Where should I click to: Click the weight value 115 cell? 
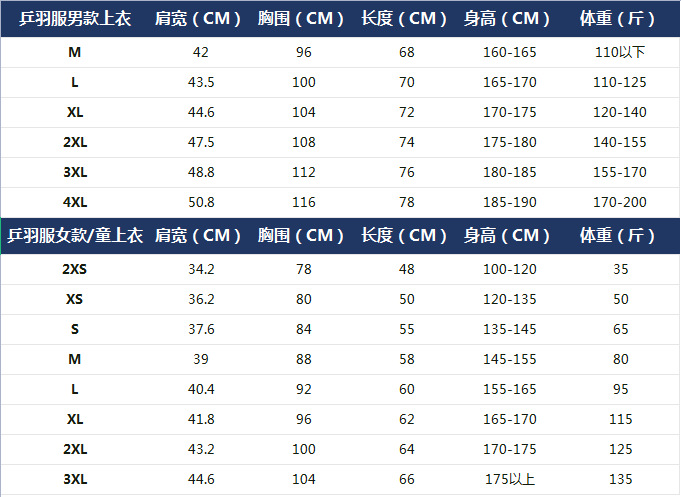[621, 419]
